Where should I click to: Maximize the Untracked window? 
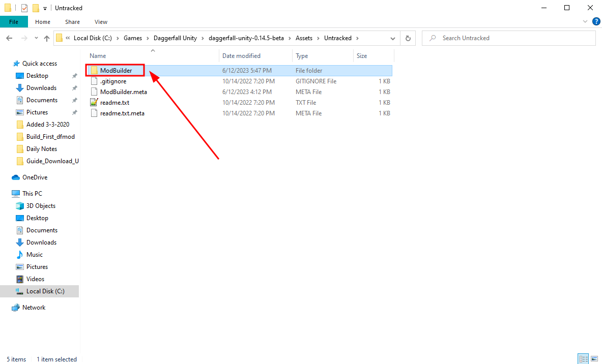pos(567,8)
